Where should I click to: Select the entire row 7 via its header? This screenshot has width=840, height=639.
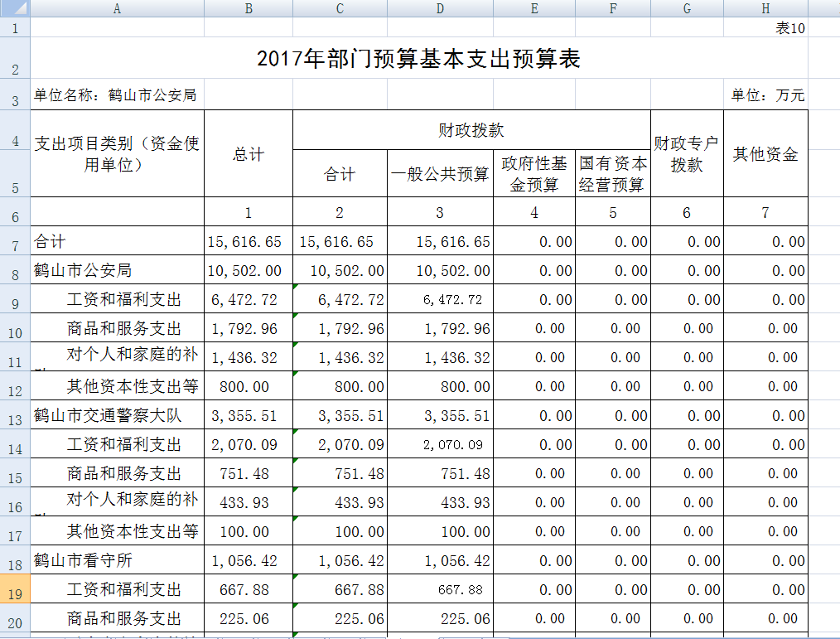(x=15, y=242)
